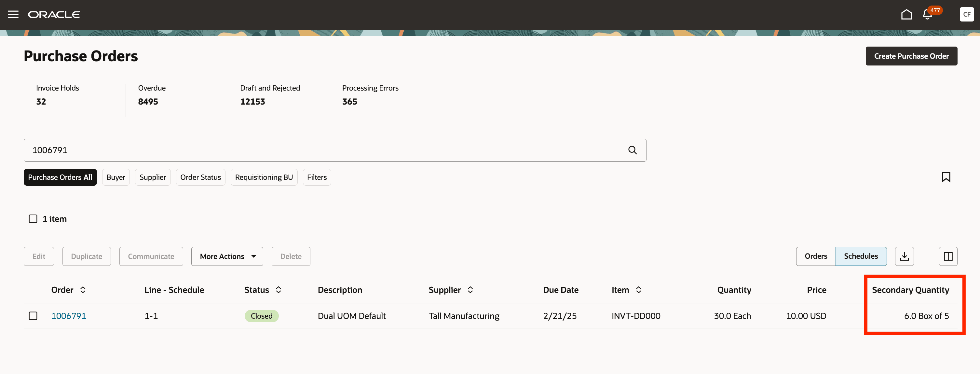Open the column layout settings icon
Image resolution: width=980 pixels, height=374 pixels.
(948, 256)
